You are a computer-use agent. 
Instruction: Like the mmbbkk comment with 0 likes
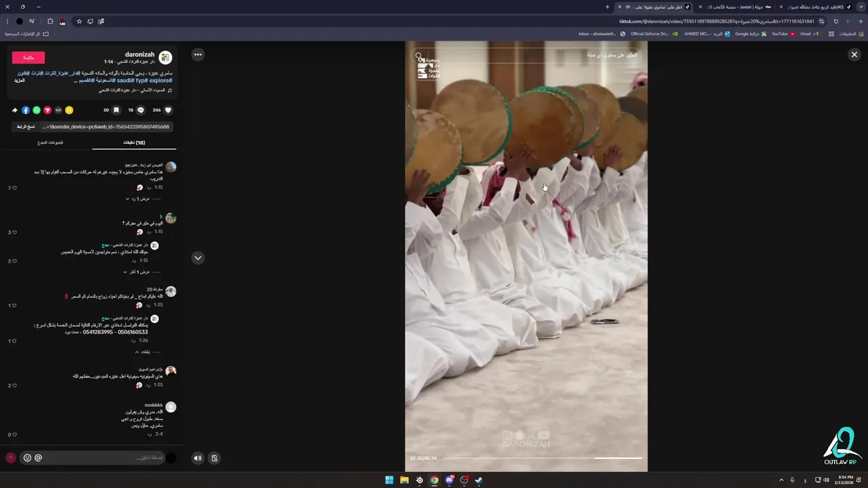(14, 434)
